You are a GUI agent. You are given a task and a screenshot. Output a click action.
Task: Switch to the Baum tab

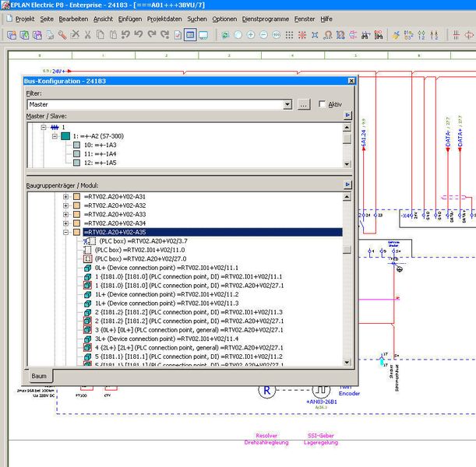(39, 376)
